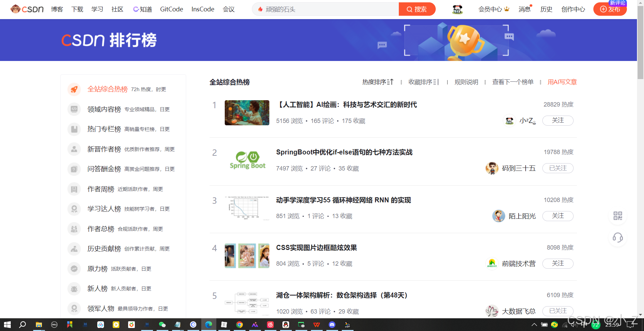Image resolution: width=644 pixels, height=331 pixels.
Task: Open Windows Start menu
Action: [7, 325]
